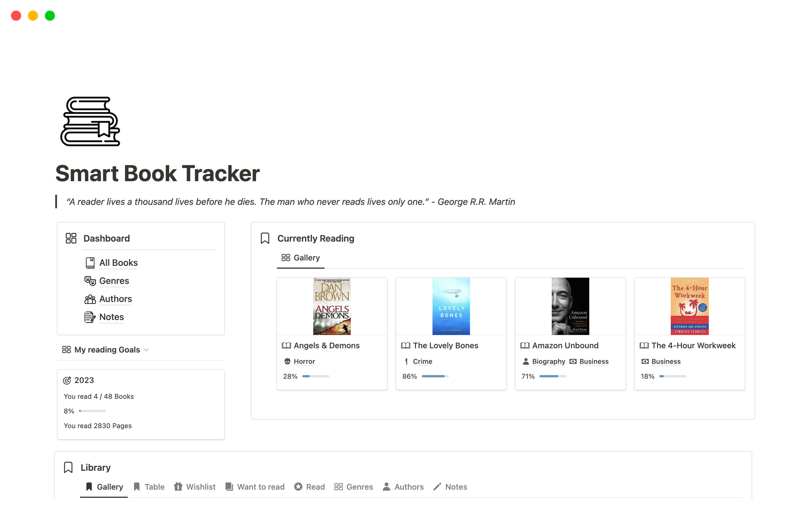Screen dimensions: 812x508
Task: Select the Wishlist tab in Library
Action: (x=194, y=487)
